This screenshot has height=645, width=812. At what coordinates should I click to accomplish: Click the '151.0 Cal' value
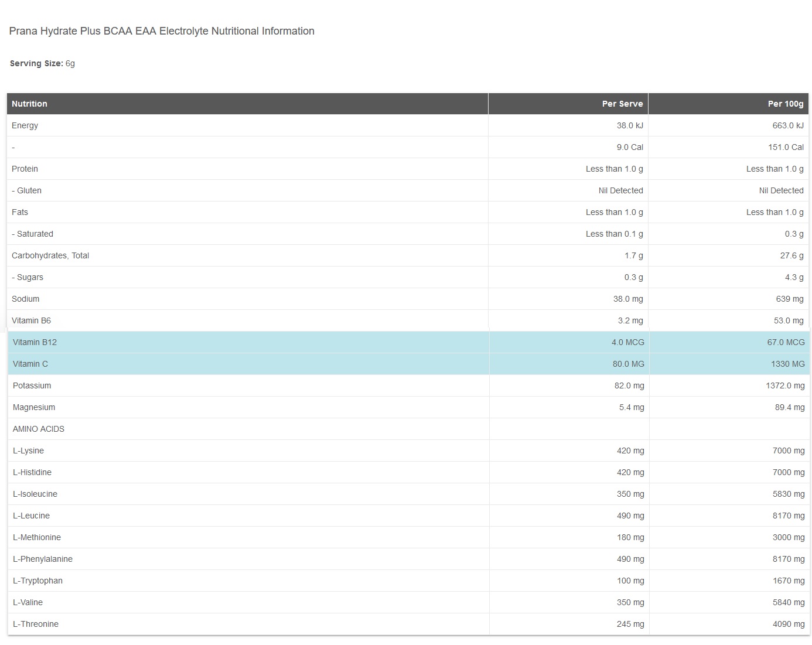coord(786,147)
